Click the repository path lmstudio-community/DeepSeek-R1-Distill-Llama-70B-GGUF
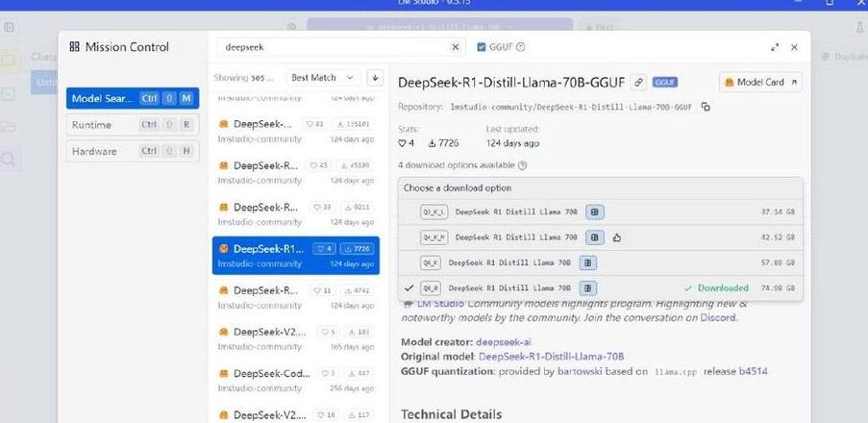 pos(570,107)
